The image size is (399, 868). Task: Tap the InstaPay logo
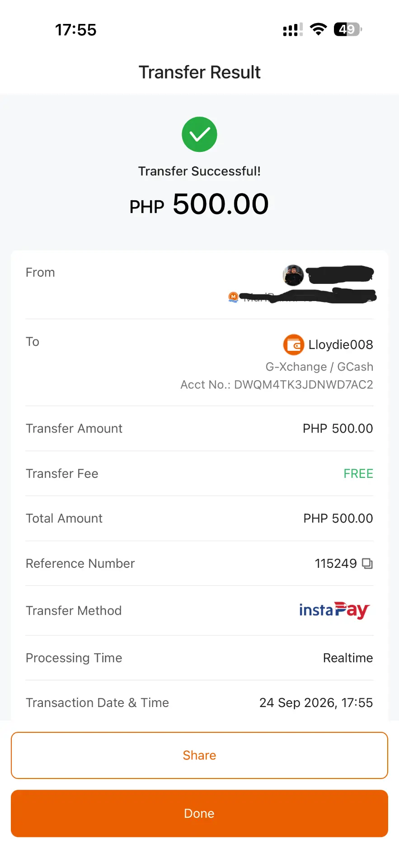[x=334, y=610]
